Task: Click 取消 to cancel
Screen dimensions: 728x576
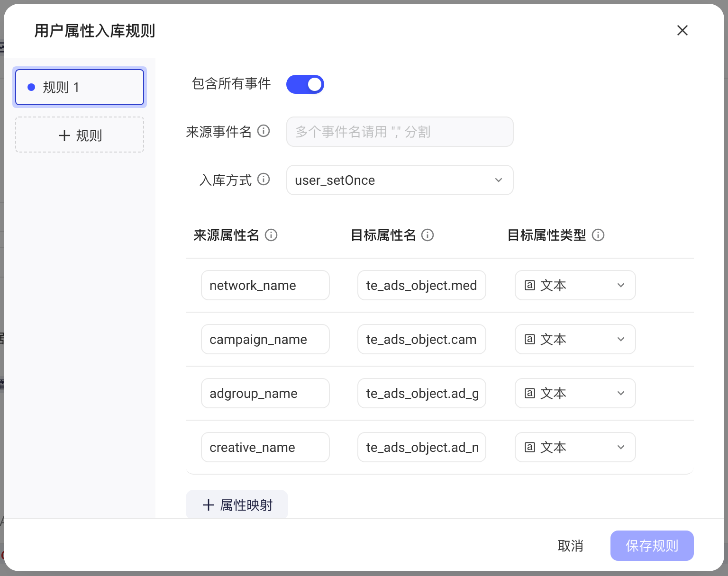Action: point(570,546)
